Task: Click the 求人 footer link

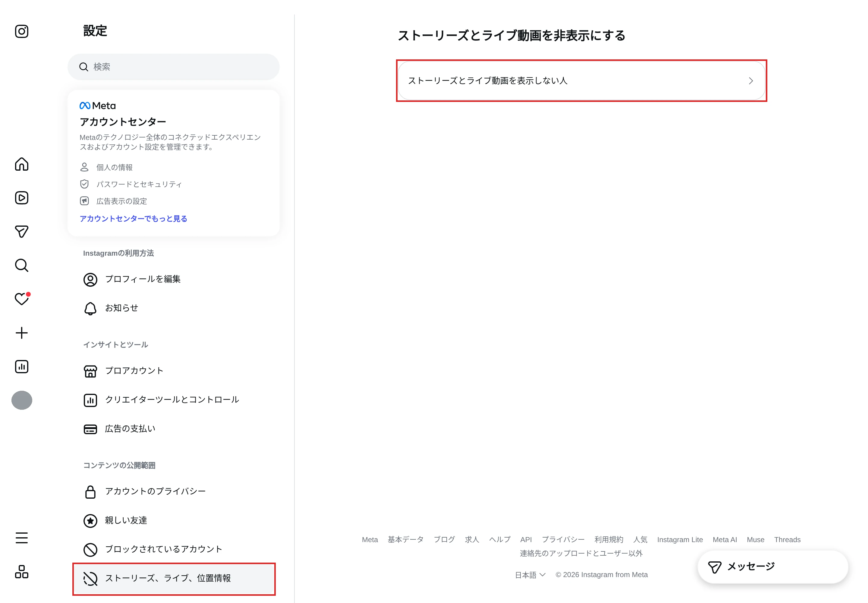Action: coord(472,540)
